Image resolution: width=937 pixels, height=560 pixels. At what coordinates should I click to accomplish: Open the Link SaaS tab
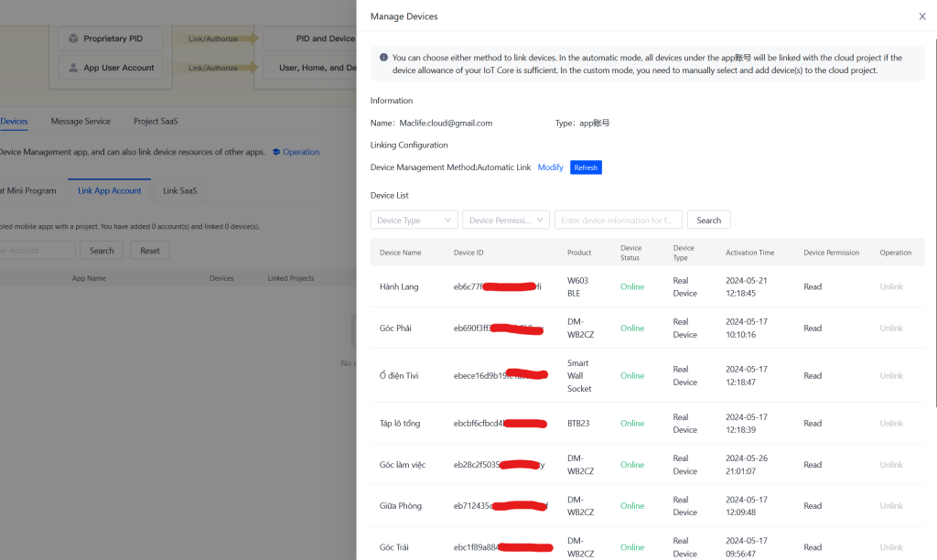coord(179,190)
